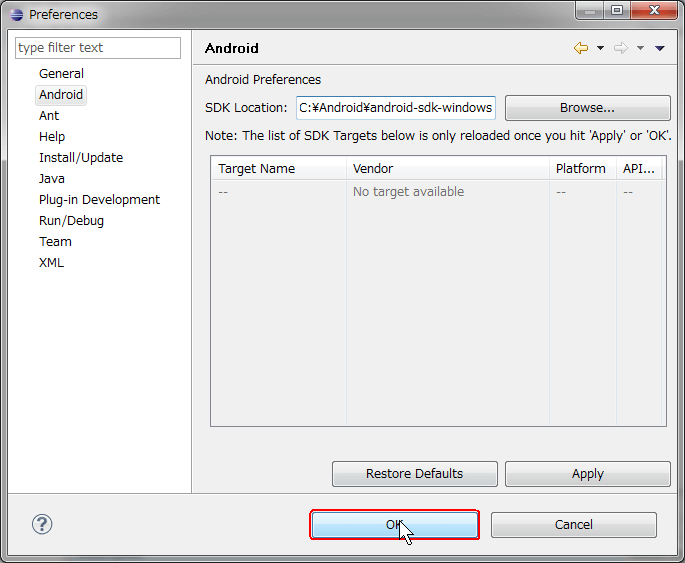Select Help in the preferences tree
The image size is (685, 563).
tap(52, 137)
